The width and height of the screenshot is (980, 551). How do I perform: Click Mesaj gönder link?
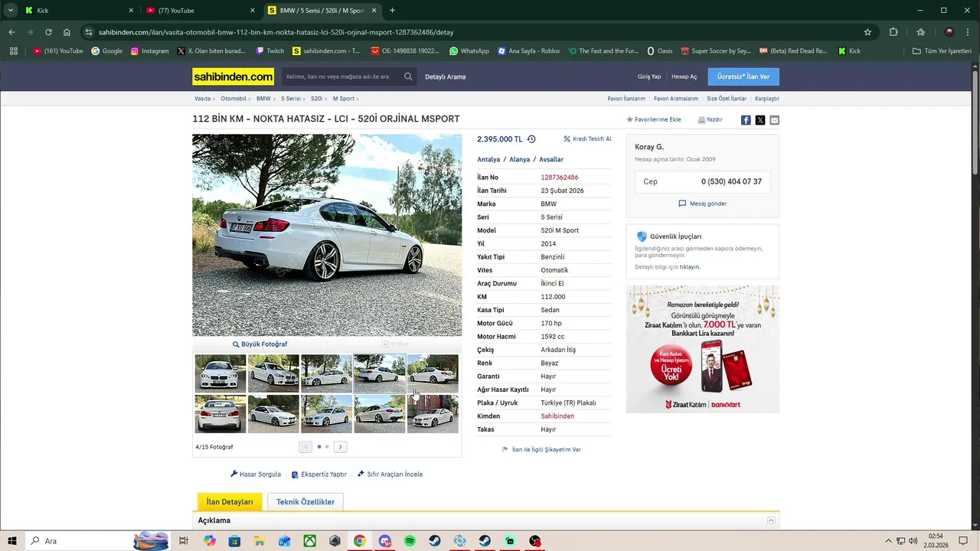tap(703, 204)
